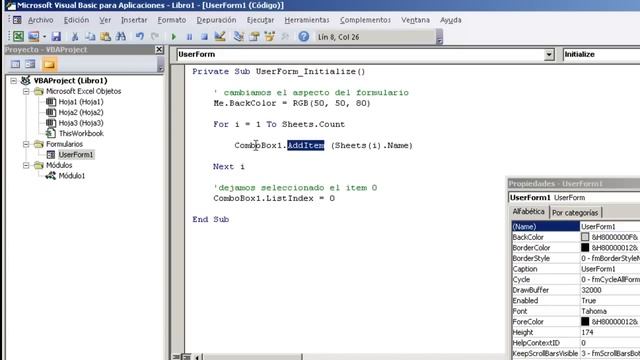
Task: Select the (Name) property row
Action: (576, 227)
